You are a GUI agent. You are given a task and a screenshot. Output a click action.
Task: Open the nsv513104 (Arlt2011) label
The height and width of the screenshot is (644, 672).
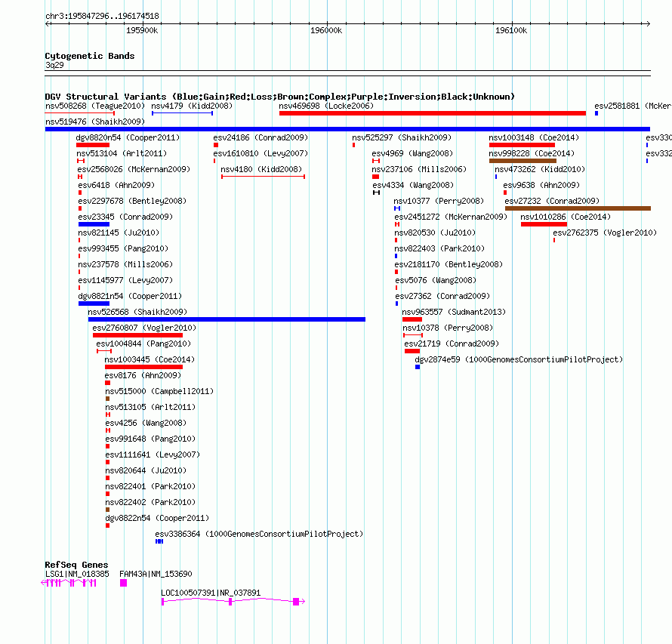(x=122, y=153)
